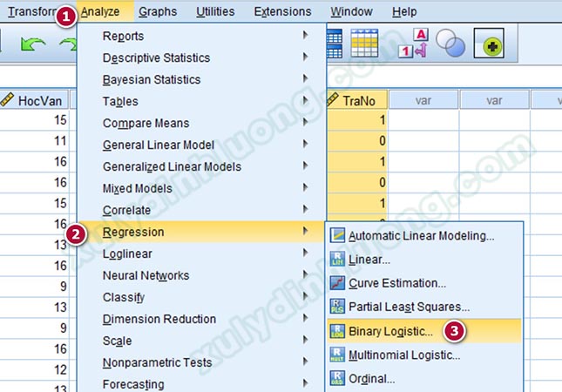The width and height of the screenshot is (562, 392).
Task: Click the Automatic Linear Modeling icon
Action: point(337,235)
